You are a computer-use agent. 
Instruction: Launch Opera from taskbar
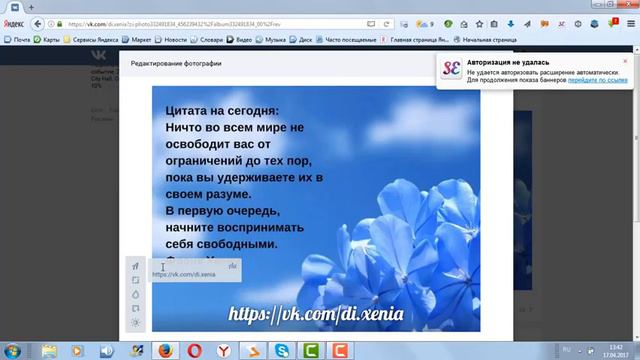195,351
